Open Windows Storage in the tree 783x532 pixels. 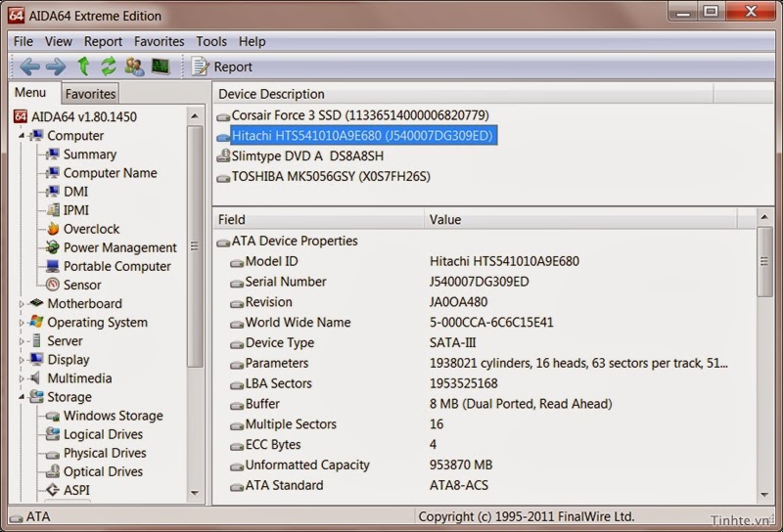(113, 416)
